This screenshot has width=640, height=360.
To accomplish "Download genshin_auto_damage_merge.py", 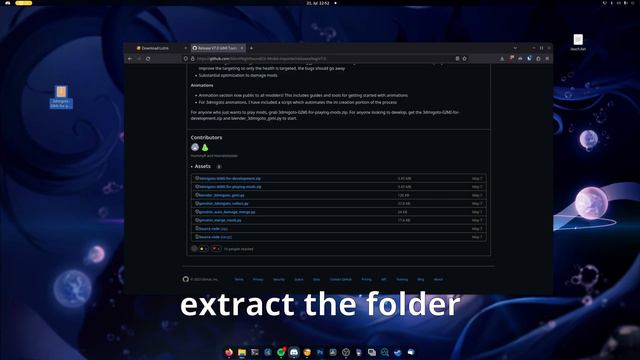I will pyautogui.click(x=227, y=212).
